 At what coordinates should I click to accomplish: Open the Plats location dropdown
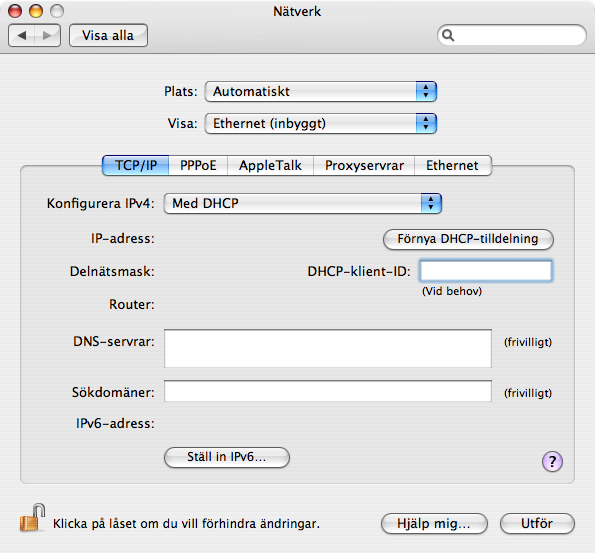pyautogui.click(x=321, y=91)
